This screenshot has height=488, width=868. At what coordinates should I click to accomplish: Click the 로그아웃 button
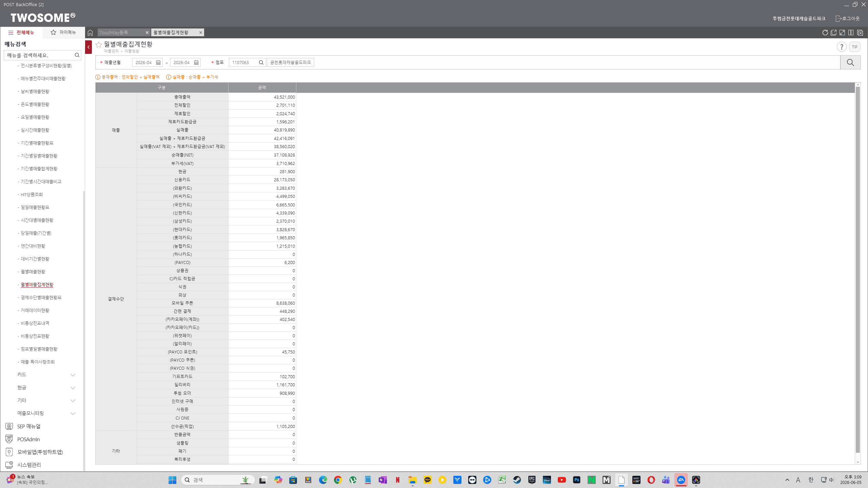pyautogui.click(x=848, y=18)
